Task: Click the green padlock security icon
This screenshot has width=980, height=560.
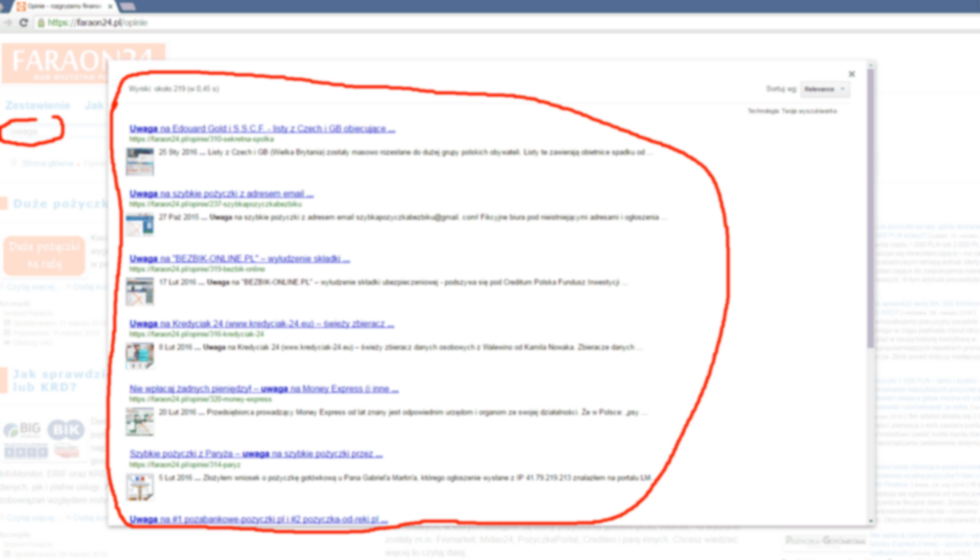Action: pos(41,23)
